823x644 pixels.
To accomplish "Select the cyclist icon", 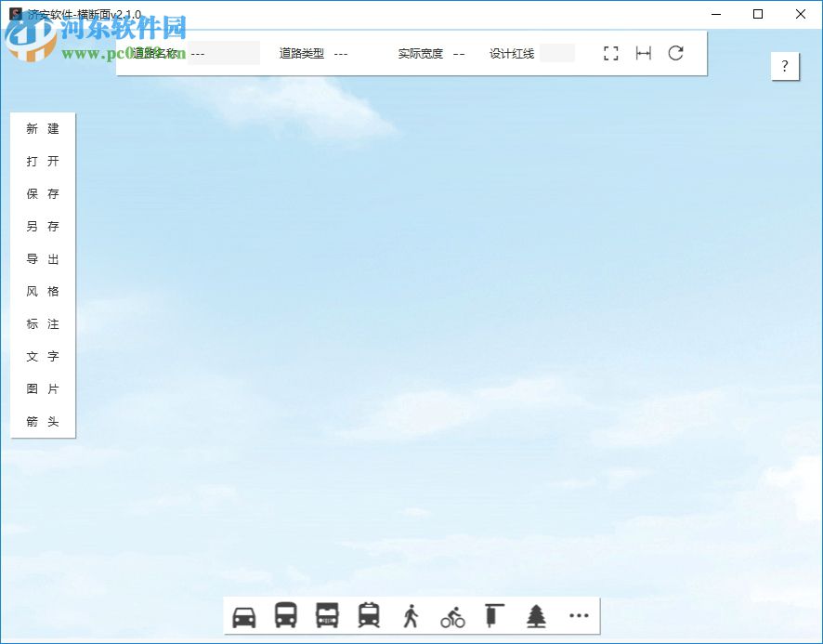I will pyautogui.click(x=452, y=615).
